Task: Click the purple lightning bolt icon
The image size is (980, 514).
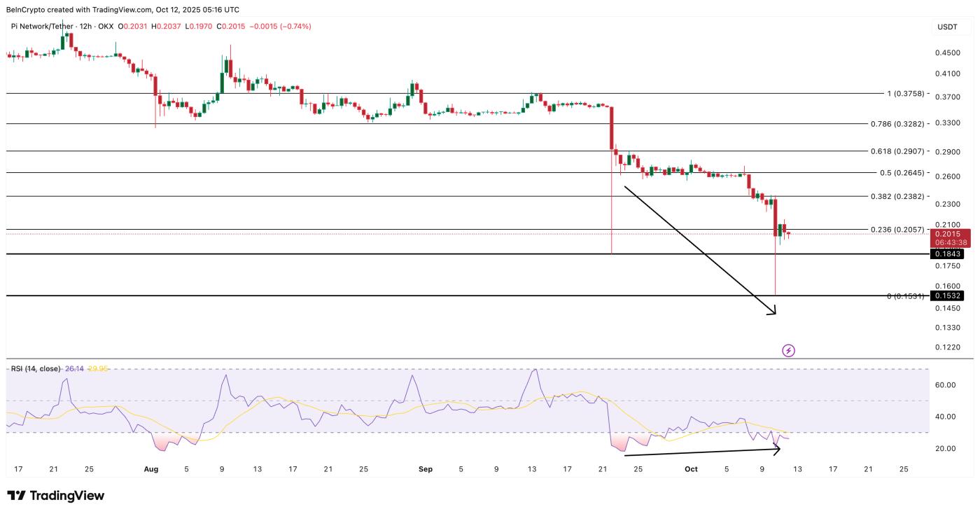Action: [x=788, y=350]
